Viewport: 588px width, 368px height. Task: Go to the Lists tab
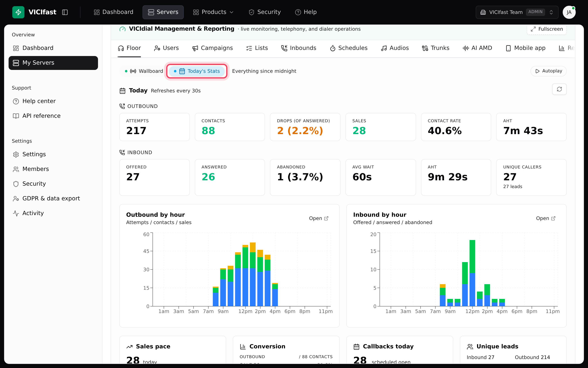[257, 48]
